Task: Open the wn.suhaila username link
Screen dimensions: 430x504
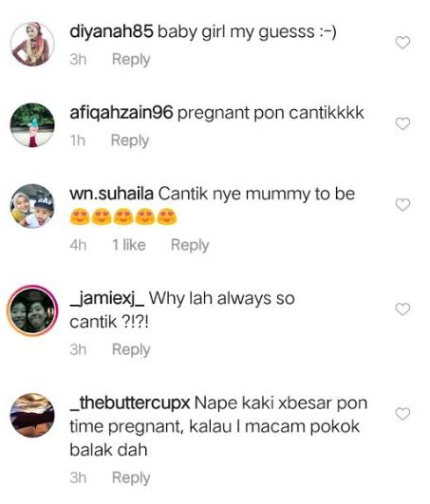Action: (x=111, y=194)
